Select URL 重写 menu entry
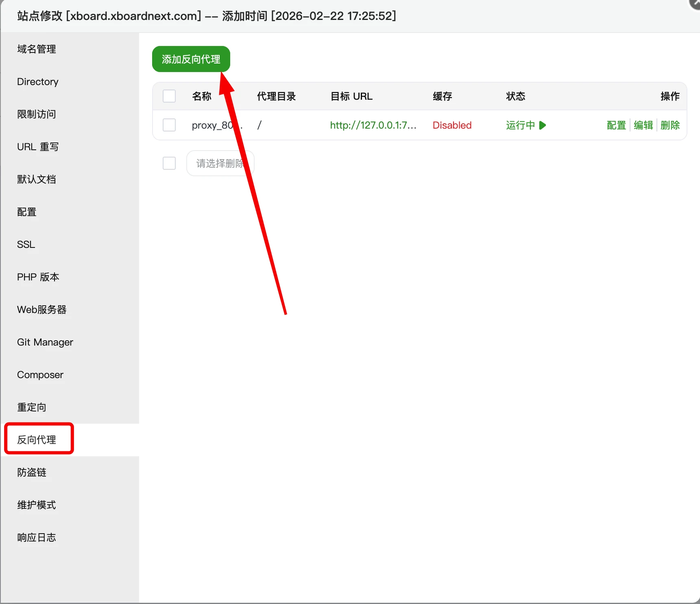 point(38,147)
